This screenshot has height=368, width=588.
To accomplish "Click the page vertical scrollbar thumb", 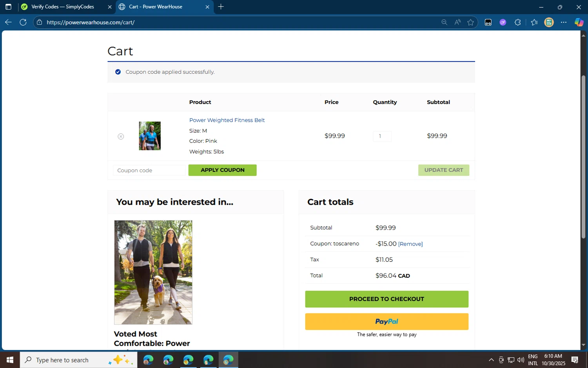I will (x=583, y=157).
